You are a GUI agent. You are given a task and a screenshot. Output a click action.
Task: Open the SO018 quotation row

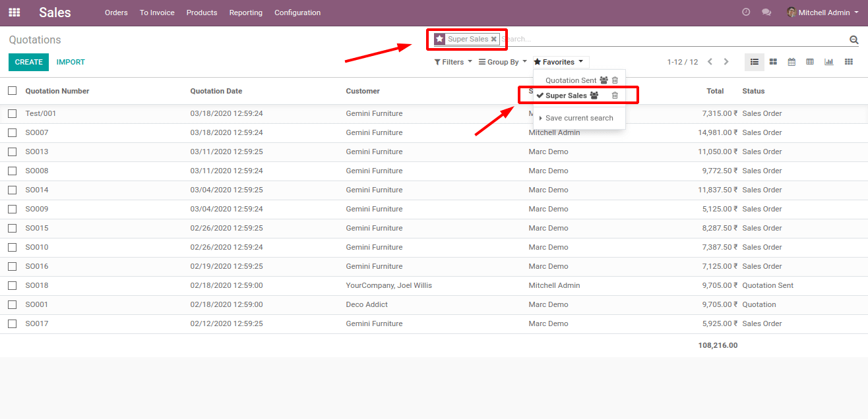434,285
